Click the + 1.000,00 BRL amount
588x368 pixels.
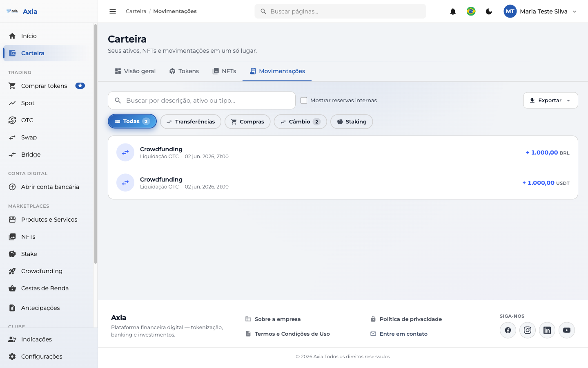548,153
